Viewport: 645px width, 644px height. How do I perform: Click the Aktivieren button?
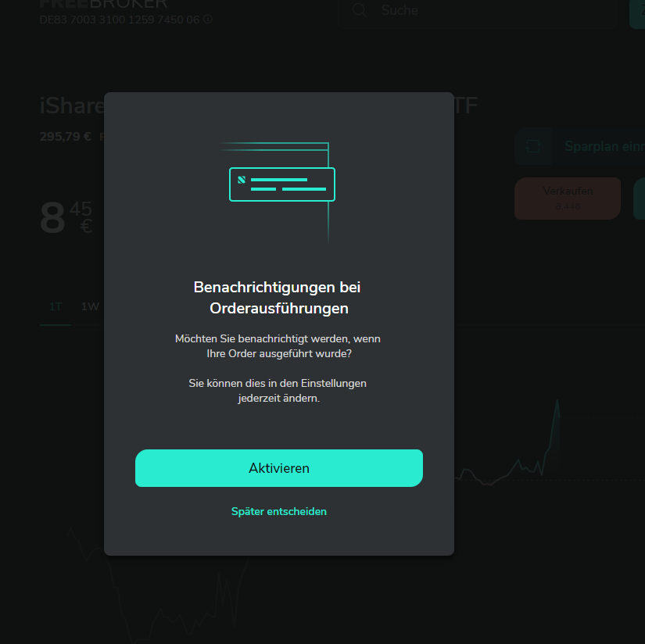[279, 468]
